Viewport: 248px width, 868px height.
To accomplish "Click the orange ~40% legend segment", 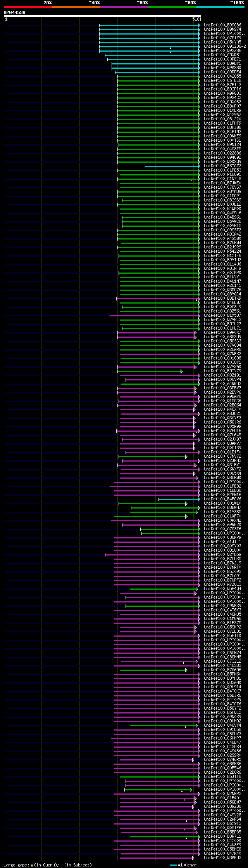I will (x=76, y=7).
